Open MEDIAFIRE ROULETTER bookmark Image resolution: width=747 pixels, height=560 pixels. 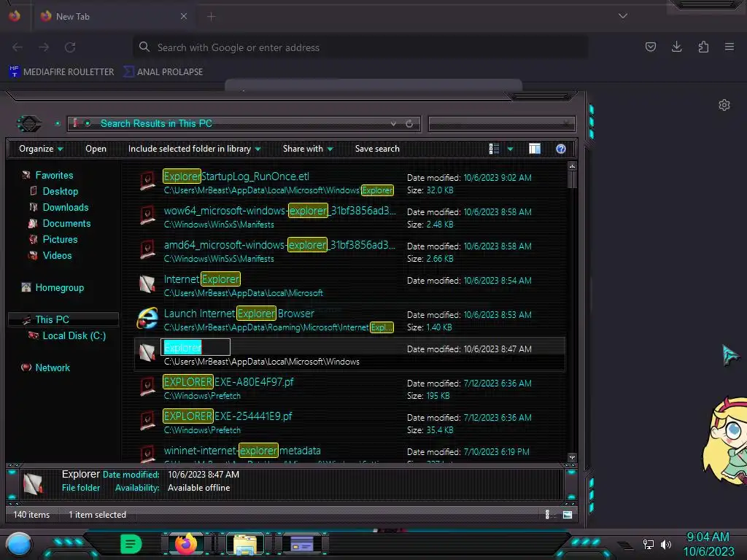(x=62, y=72)
